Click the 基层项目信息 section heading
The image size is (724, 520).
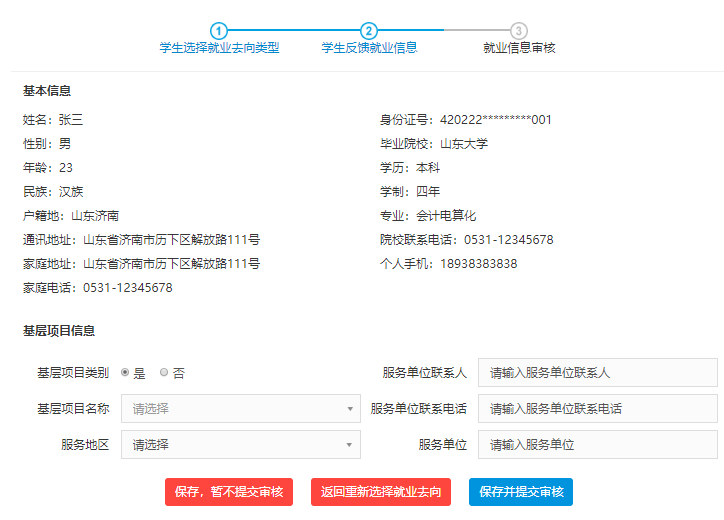(59, 330)
